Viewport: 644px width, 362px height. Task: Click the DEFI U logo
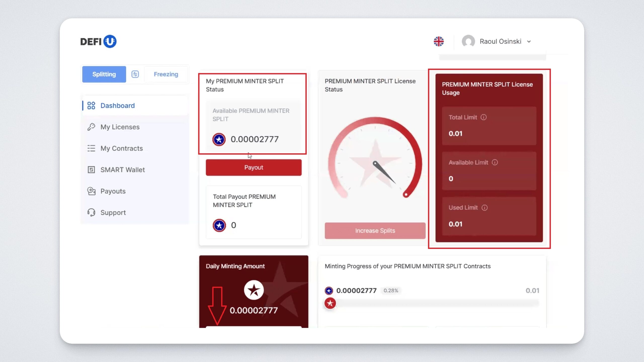pyautogui.click(x=98, y=41)
